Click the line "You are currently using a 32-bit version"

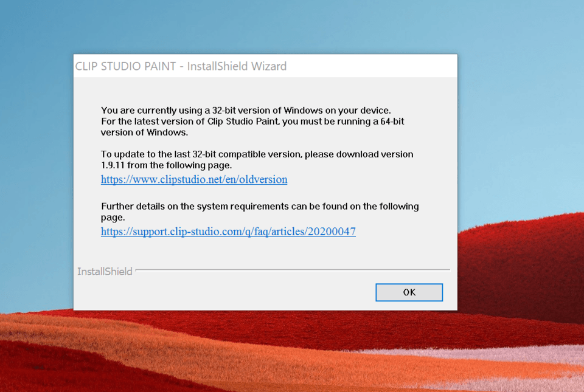pyautogui.click(x=246, y=111)
